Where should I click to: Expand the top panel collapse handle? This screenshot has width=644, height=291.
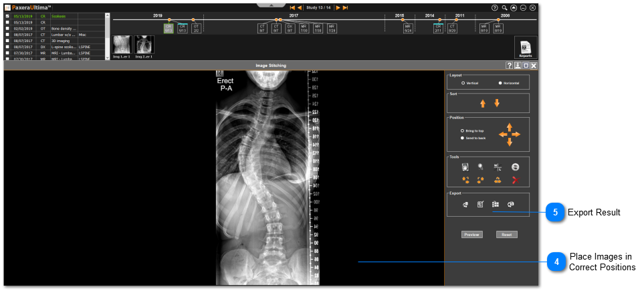[x=272, y=3]
